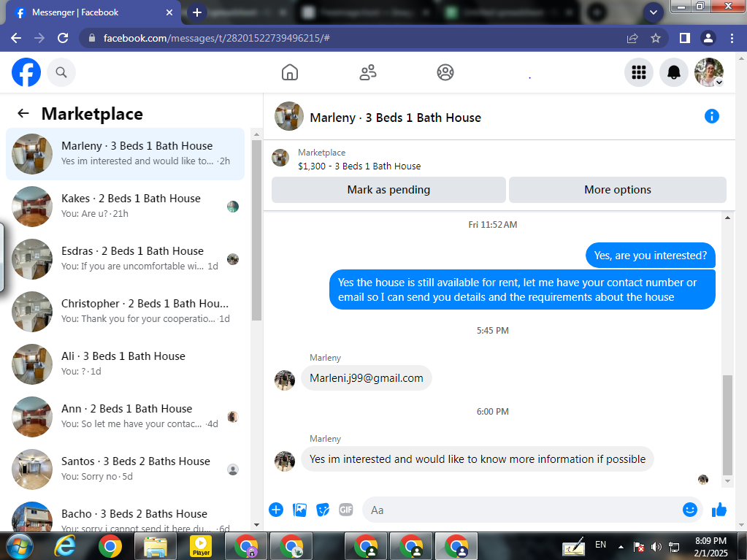
Task: Open the Santos 3 Beds 2 Baths conversation
Action: (x=125, y=469)
